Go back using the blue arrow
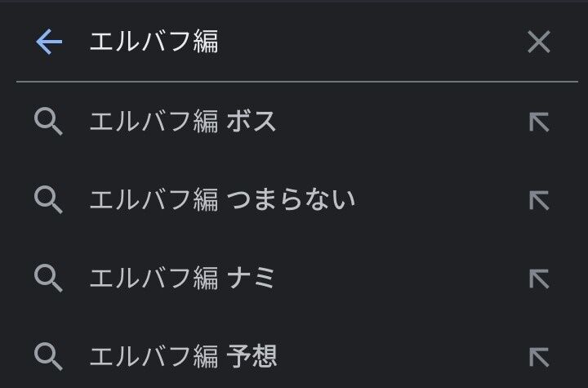This screenshot has width=588, height=388. [49, 42]
